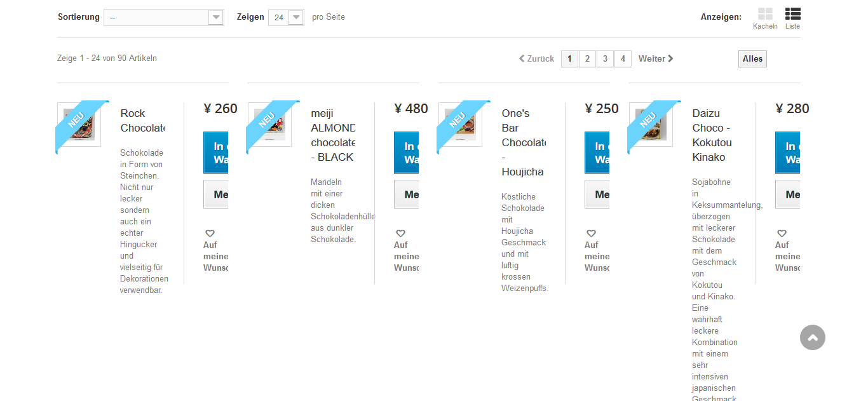The image size is (868, 401).
Task: Click Mehr button for One's Bar Chocolate
Action: tap(597, 194)
